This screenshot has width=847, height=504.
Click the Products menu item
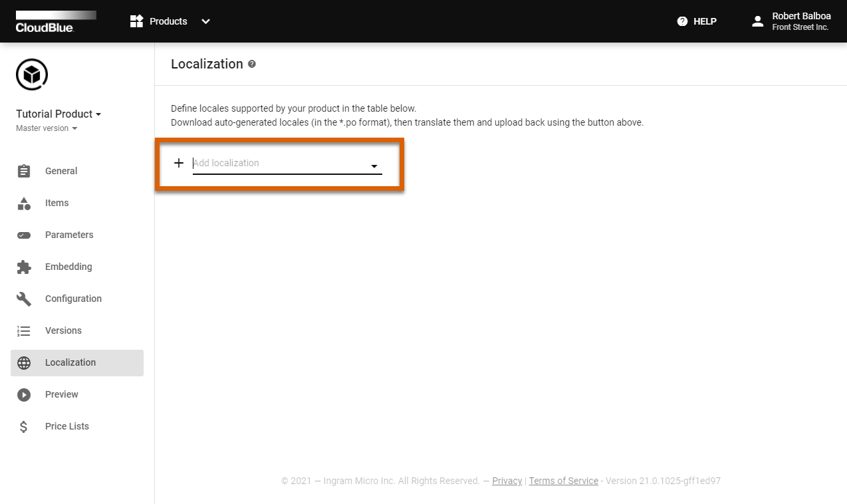[x=168, y=21]
